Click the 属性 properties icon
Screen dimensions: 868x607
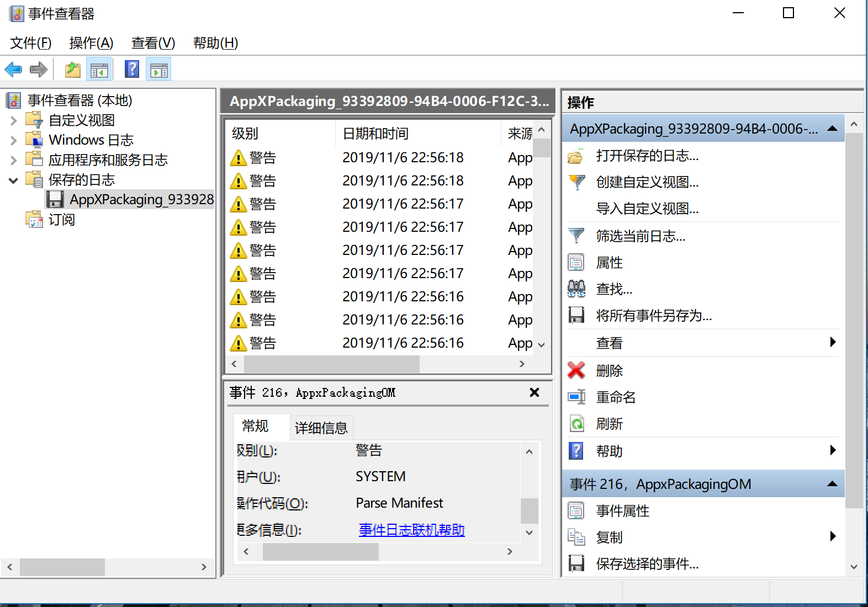click(576, 263)
